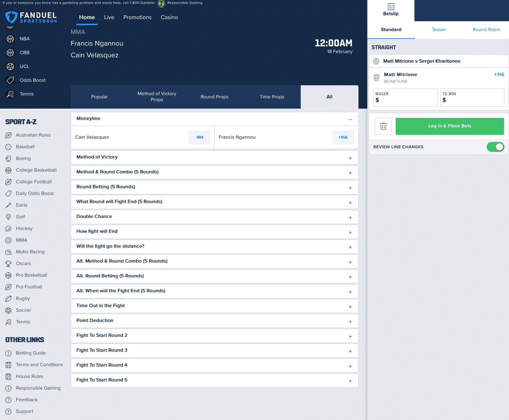Click the House Rules document icon
This screenshot has height=420, width=509.
coord(9,376)
